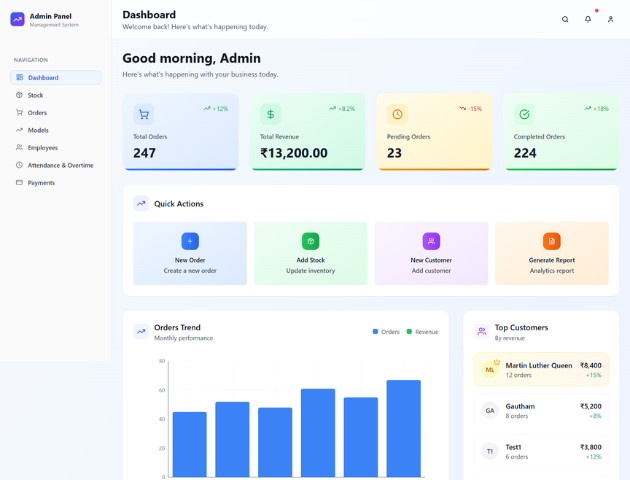Viewport: 630px width, 480px height.
Task: Click the blue Orders legend swatch
Action: pyautogui.click(x=375, y=332)
